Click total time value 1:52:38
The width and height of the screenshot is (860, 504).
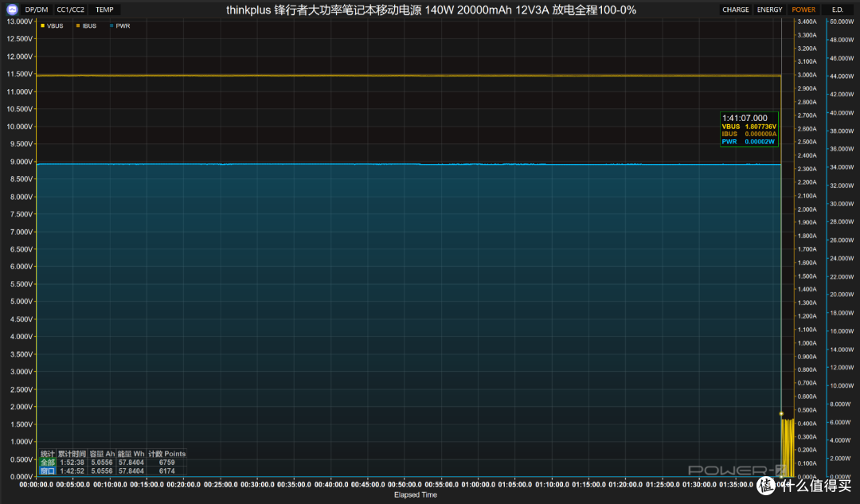(72, 463)
